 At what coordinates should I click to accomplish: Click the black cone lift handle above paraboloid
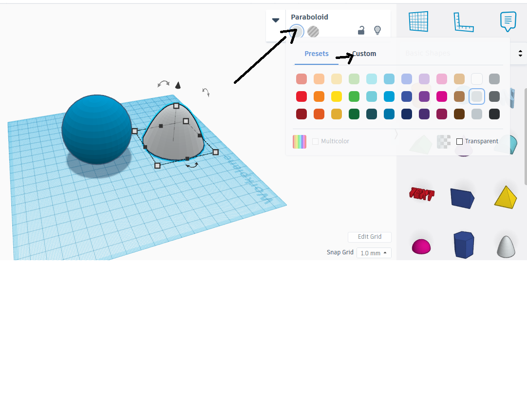point(178,85)
